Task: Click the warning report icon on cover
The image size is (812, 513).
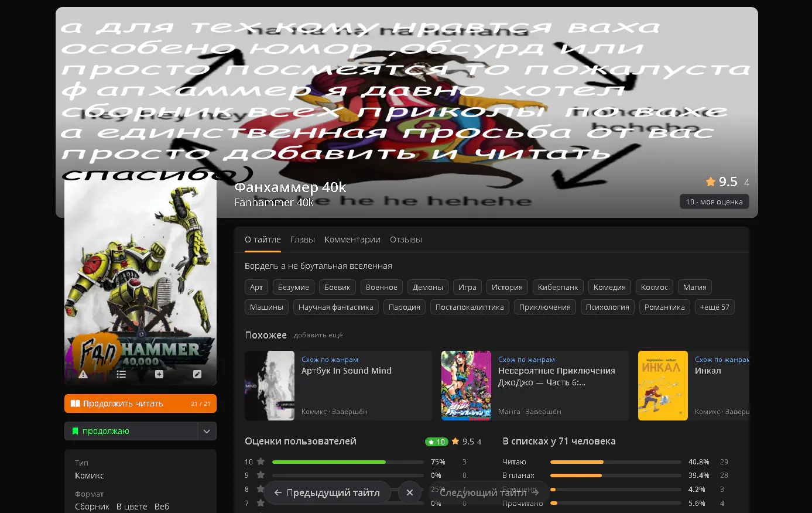Action: tap(83, 374)
